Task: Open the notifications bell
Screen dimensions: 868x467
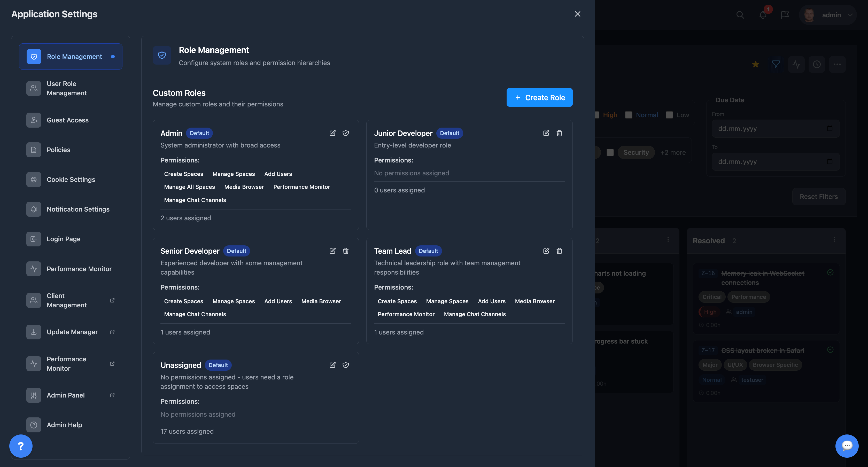Action: pyautogui.click(x=763, y=15)
